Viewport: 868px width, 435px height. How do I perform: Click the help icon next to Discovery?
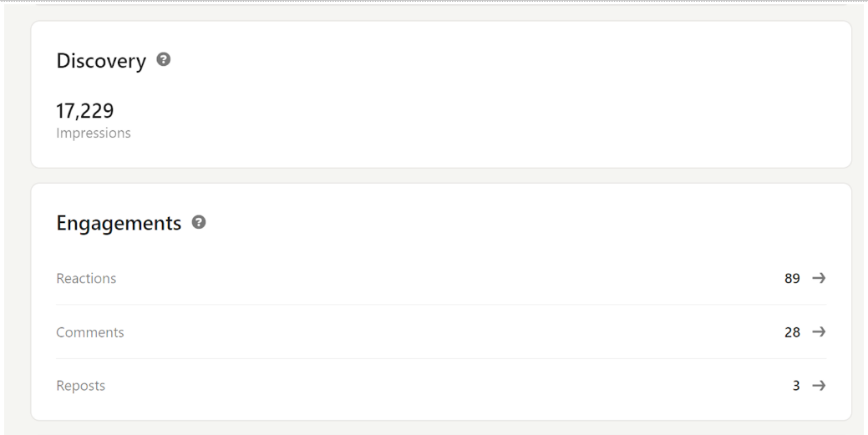[x=165, y=60]
